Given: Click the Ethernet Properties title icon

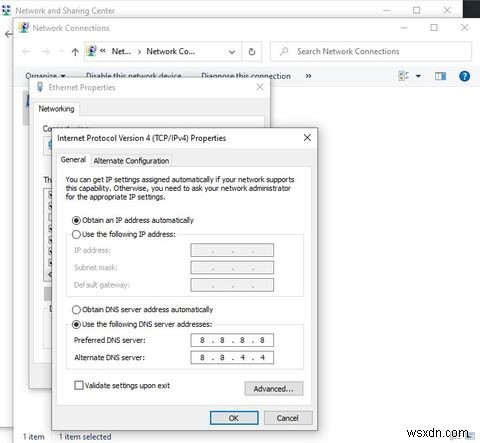Looking at the screenshot, I should (x=40, y=87).
